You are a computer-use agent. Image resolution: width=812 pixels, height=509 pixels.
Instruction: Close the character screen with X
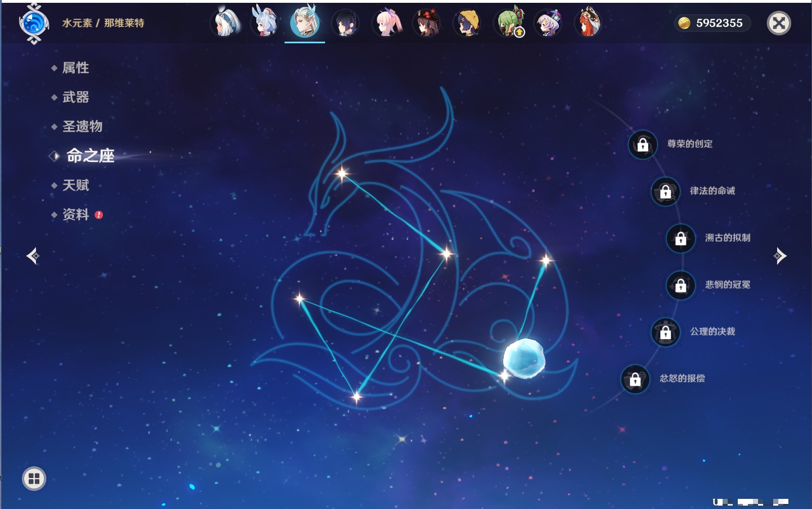coord(779,23)
